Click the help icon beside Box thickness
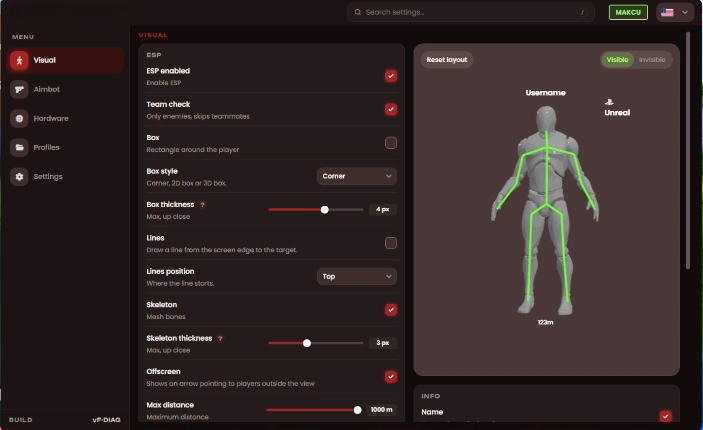The image size is (703, 430). [x=203, y=204]
